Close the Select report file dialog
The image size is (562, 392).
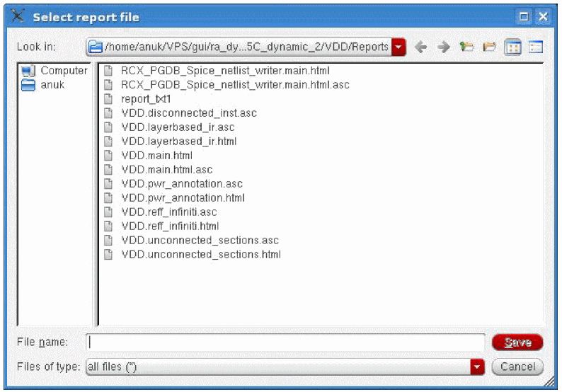click(x=544, y=16)
